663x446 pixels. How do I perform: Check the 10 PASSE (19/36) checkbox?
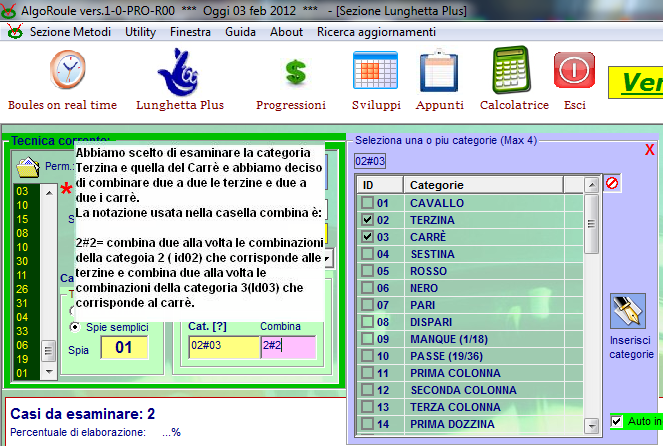click(367, 356)
